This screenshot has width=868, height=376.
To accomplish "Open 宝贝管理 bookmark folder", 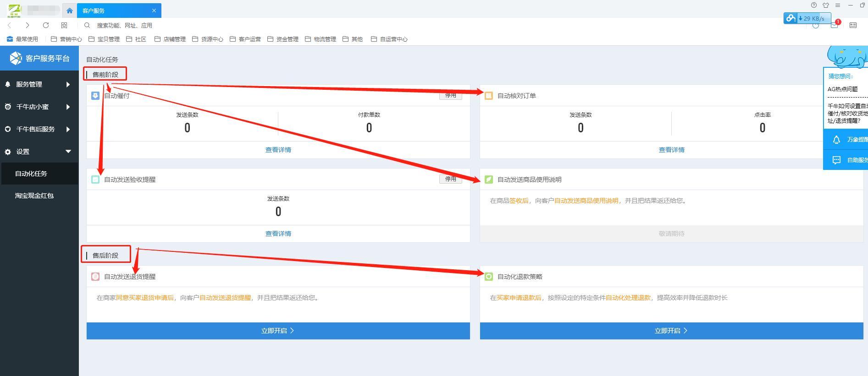I will pos(104,39).
